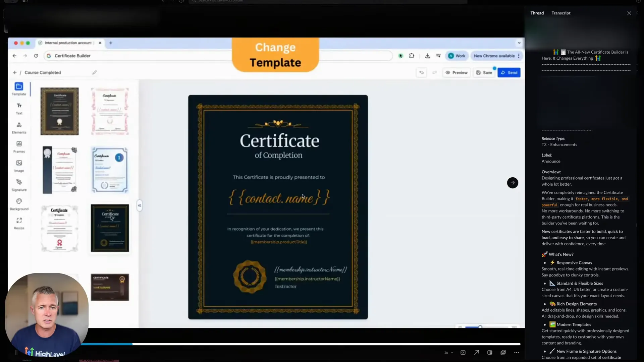Click the share arrow icon in player

click(x=476, y=353)
